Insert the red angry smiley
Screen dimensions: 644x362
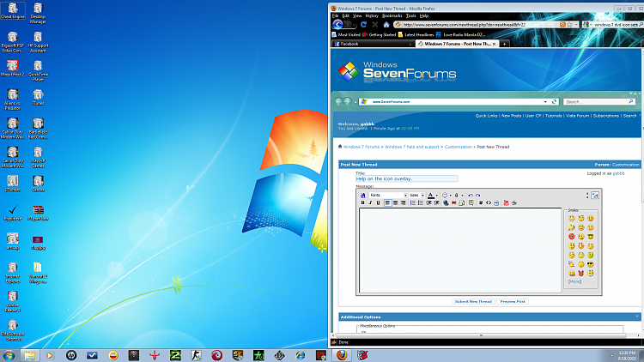coord(571,237)
